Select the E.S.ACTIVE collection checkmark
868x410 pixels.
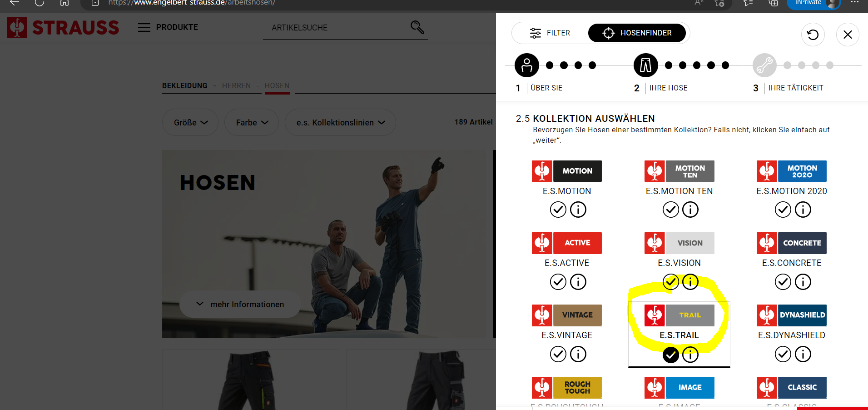tap(558, 282)
